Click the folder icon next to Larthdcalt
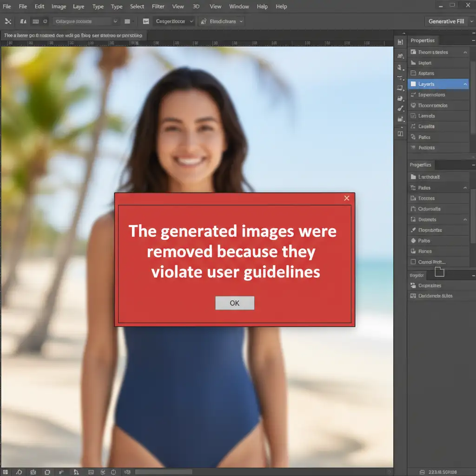This screenshot has width=476, height=476. click(413, 177)
